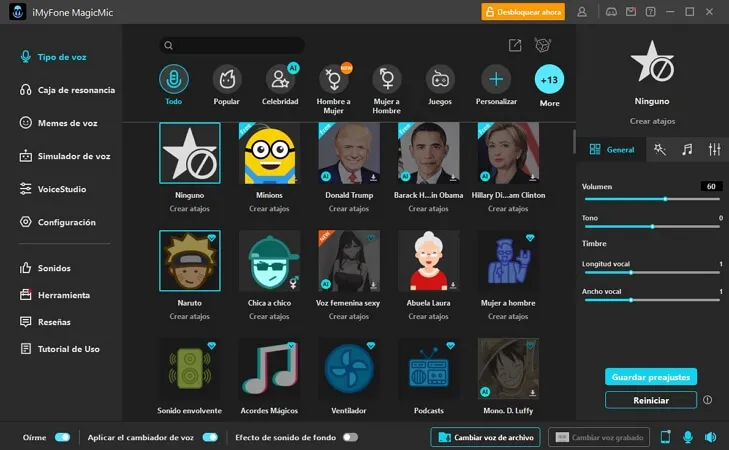Select the Ventilador effect
The image size is (729, 450).
349,369
